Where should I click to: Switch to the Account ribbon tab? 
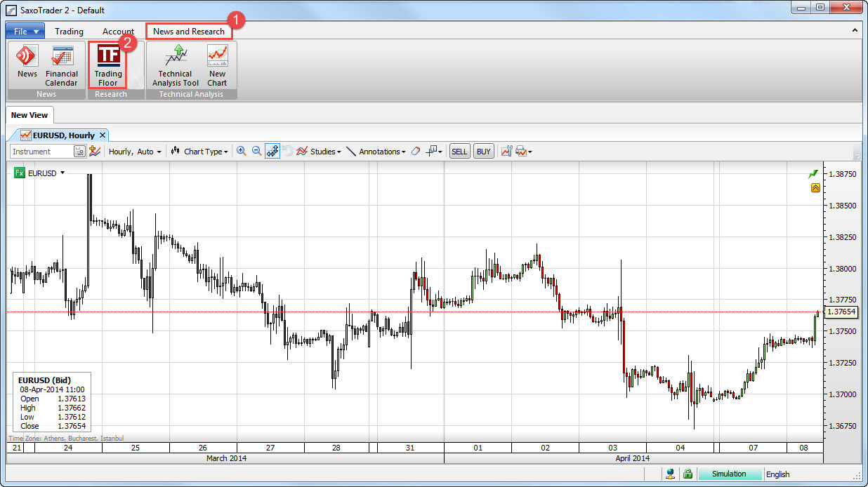coord(118,31)
